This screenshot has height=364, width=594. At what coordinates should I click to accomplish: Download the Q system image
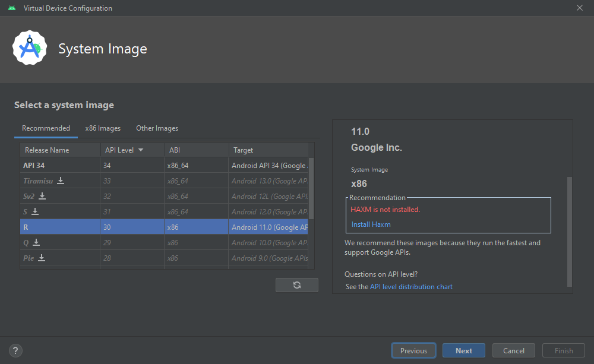tap(36, 242)
